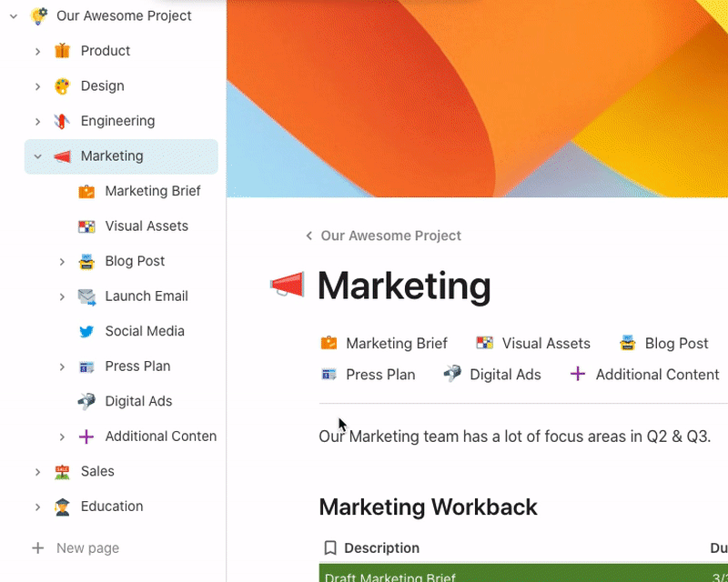728x582 pixels.
Task: Click the graduate icon beside Education
Action: point(62,507)
